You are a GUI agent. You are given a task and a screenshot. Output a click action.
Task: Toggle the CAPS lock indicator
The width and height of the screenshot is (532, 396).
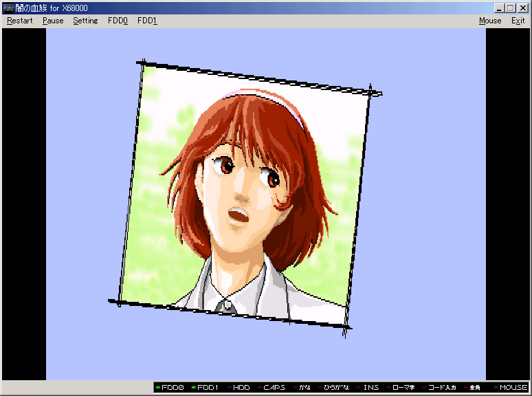pos(271,388)
